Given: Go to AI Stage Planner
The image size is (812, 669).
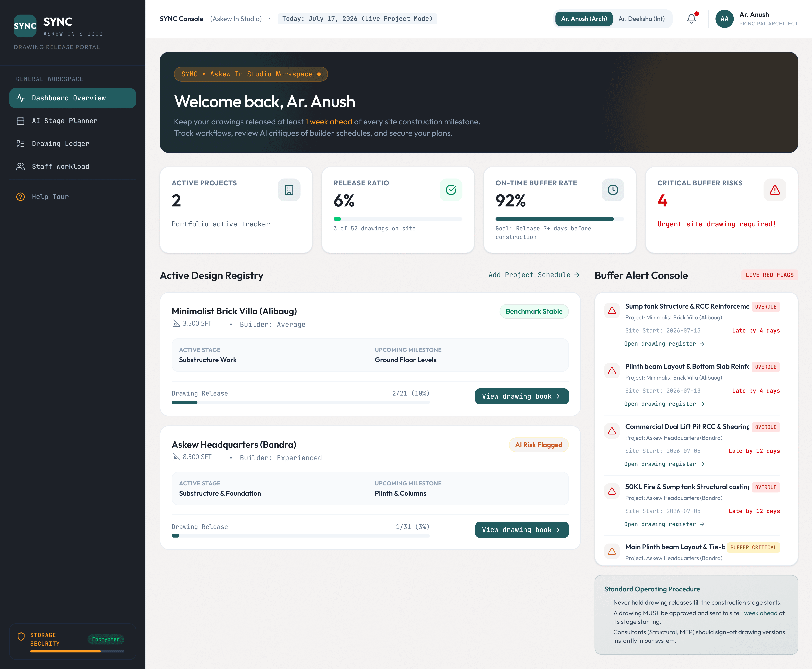Looking at the screenshot, I should point(73,121).
